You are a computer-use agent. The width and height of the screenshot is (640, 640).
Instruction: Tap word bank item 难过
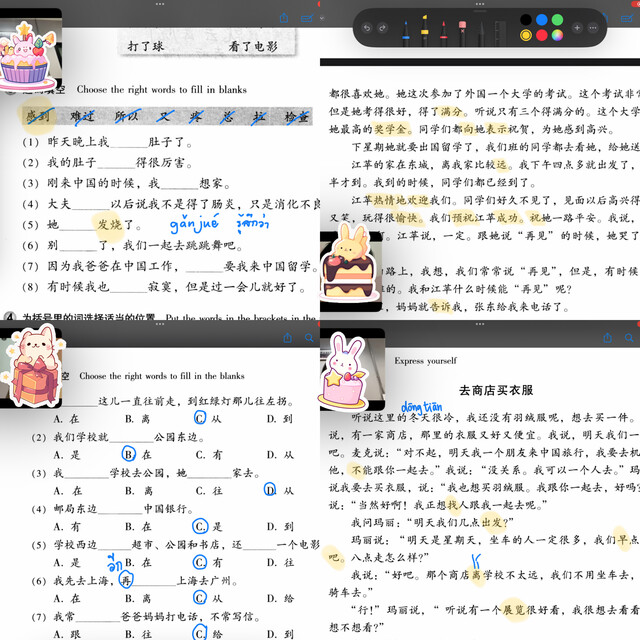[82, 117]
